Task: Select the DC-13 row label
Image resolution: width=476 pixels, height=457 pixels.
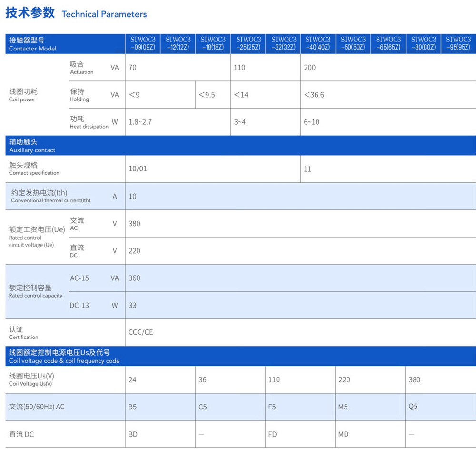Action: pyautogui.click(x=79, y=305)
